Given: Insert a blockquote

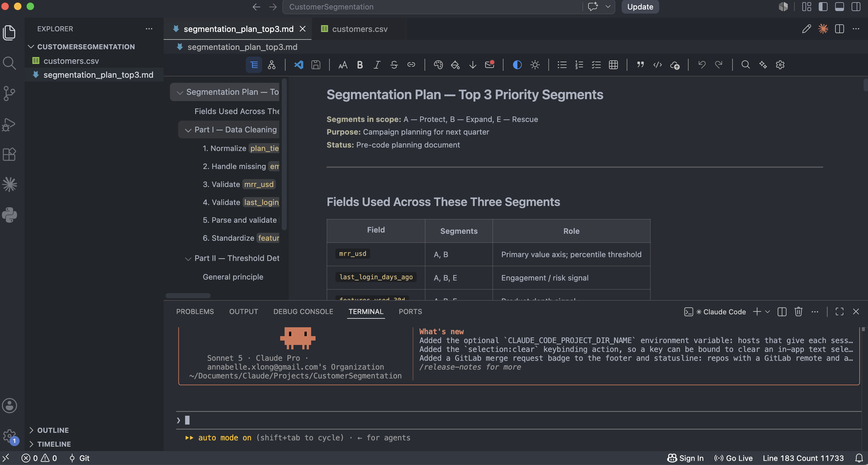Looking at the screenshot, I should pyautogui.click(x=641, y=65).
